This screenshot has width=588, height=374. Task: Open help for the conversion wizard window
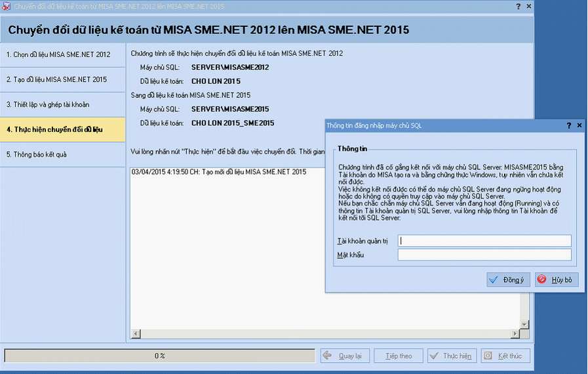(519, 7)
